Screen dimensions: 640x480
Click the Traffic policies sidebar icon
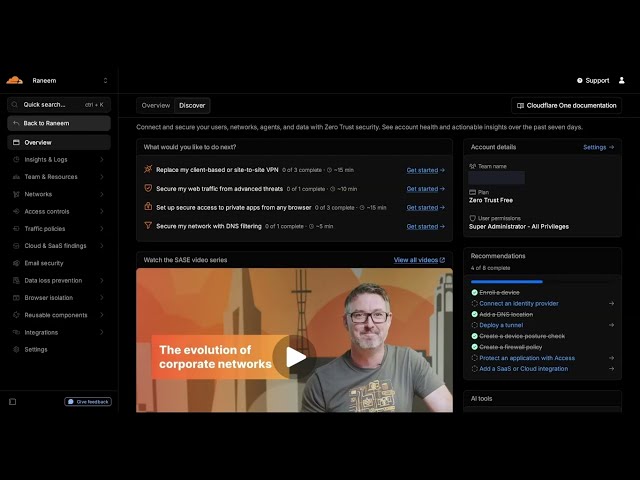16,229
